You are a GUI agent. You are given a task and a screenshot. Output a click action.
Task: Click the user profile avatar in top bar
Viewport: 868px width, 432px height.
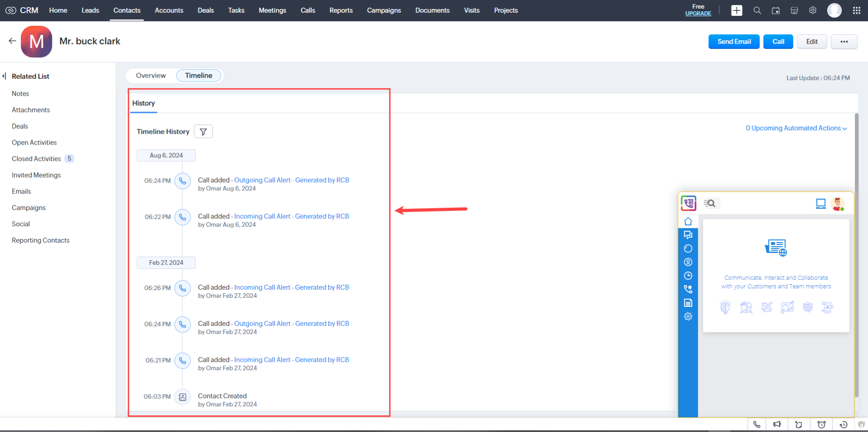(x=834, y=10)
